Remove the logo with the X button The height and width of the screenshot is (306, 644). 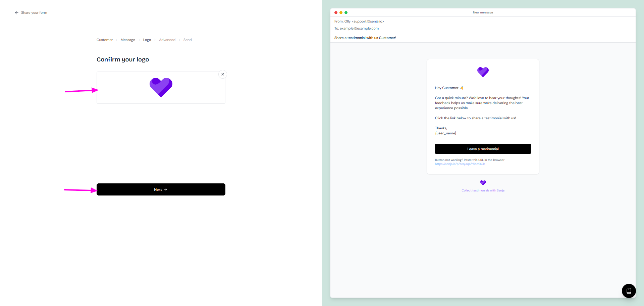pos(223,74)
